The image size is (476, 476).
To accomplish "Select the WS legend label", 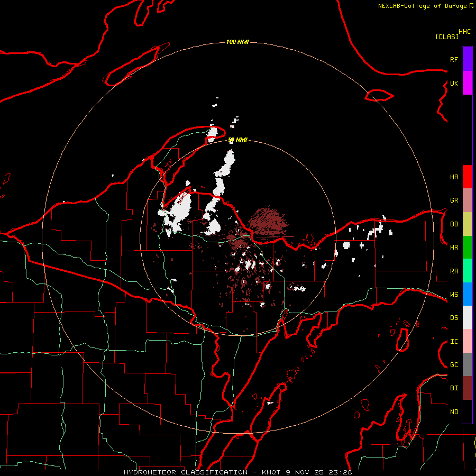I will coord(454,295).
